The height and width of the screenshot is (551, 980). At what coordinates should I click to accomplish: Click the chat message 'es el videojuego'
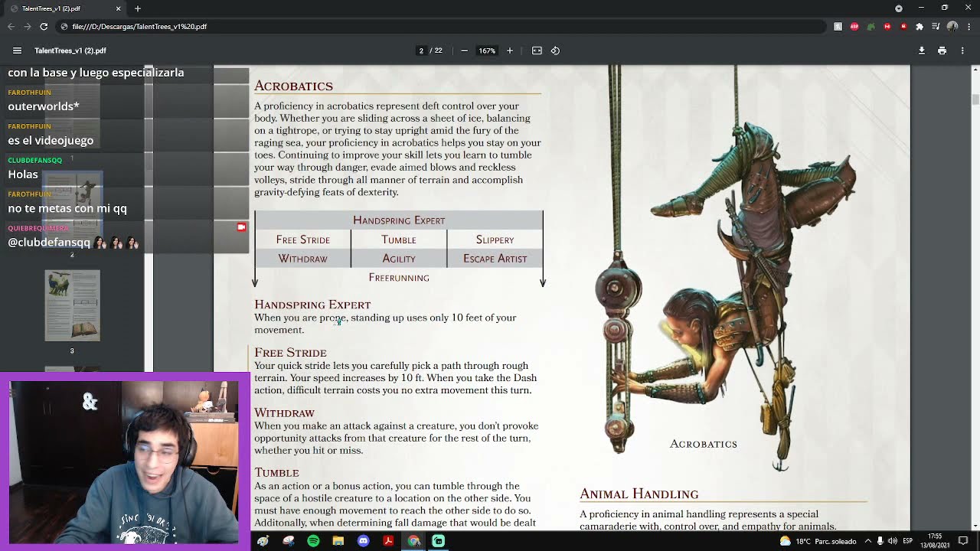[x=51, y=140]
